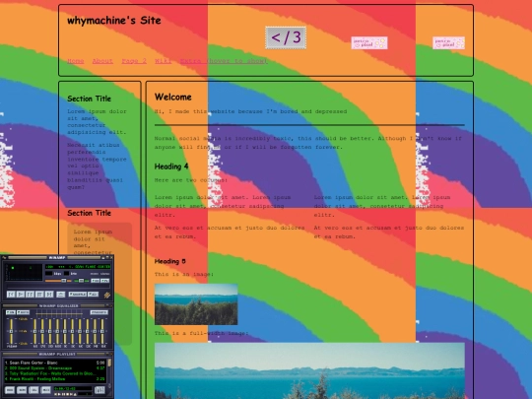Click the equalizer PREAMP slider
Image resolution: width=532 pixels, height=399 pixels.
pyautogui.click(x=11, y=331)
